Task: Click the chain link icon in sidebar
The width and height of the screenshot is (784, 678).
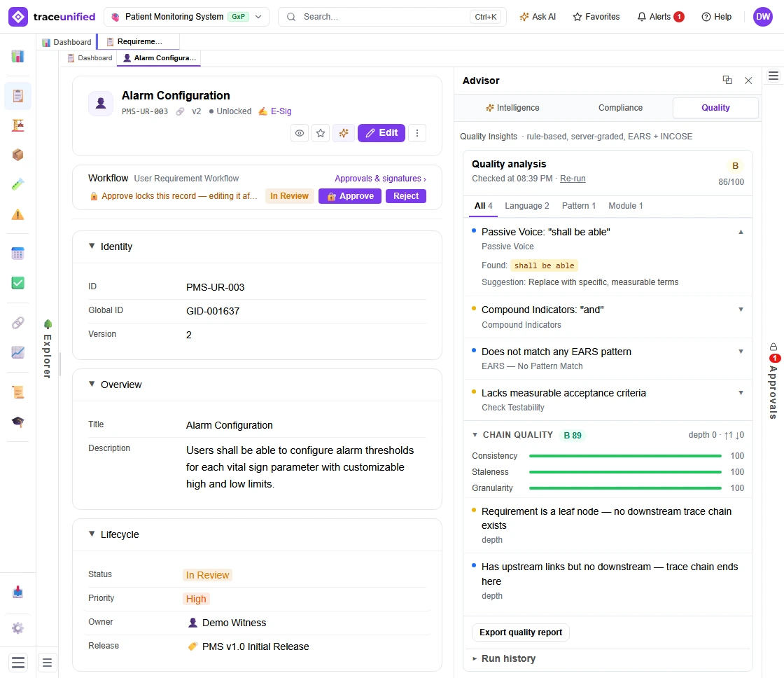Action: pos(17,323)
